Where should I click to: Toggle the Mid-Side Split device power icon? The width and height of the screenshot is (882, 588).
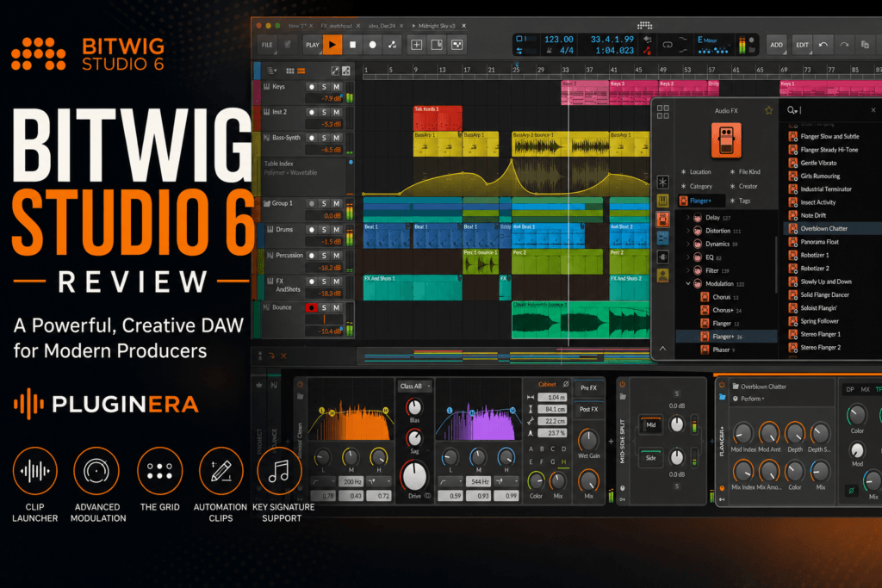[622, 385]
